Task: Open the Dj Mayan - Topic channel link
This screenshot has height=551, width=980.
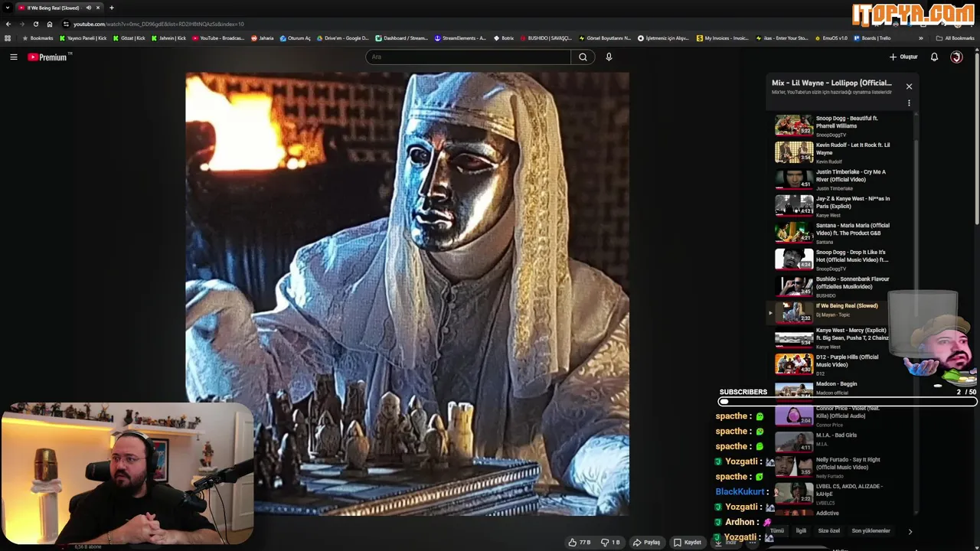Action: coord(833,315)
